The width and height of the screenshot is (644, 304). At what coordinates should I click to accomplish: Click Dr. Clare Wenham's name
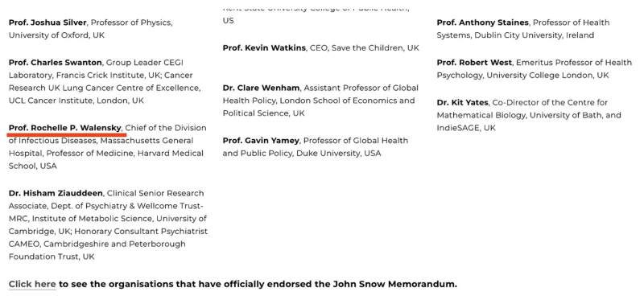point(261,88)
